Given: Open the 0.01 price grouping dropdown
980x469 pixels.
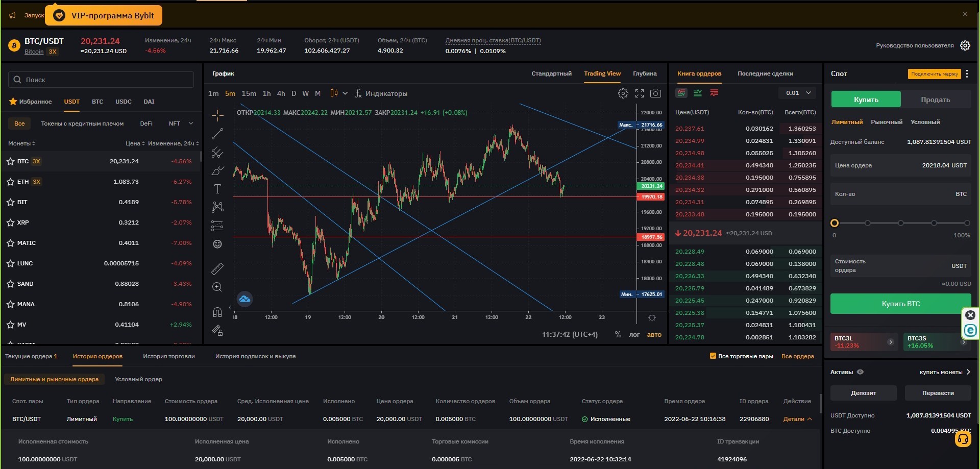Looking at the screenshot, I should point(798,93).
